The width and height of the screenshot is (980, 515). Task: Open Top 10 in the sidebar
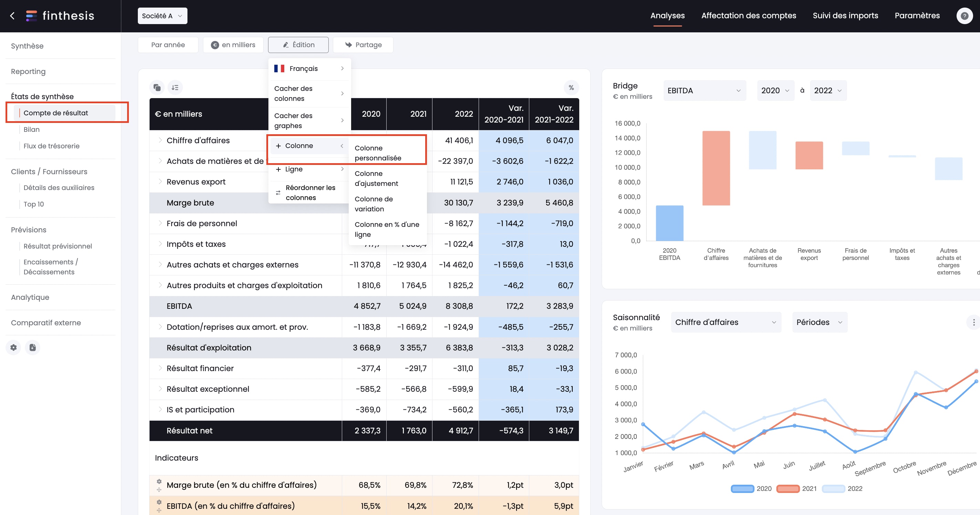(x=33, y=204)
